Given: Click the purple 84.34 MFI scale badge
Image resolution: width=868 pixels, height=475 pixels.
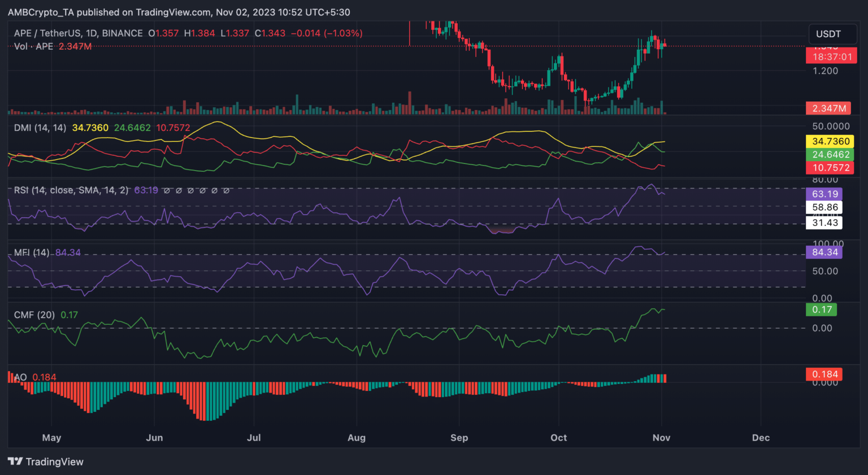Looking at the screenshot, I should 824,252.
